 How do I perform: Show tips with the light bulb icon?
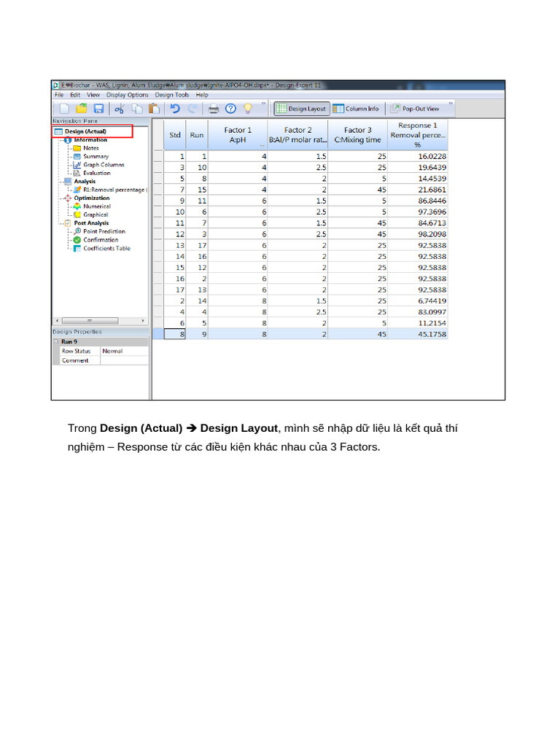248,109
